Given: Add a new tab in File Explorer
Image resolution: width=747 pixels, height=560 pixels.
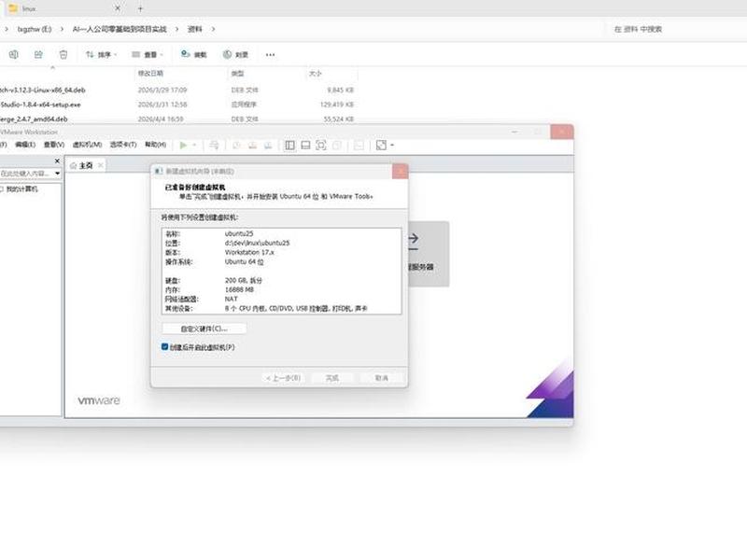Looking at the screenshot, I should click(140, 8).
